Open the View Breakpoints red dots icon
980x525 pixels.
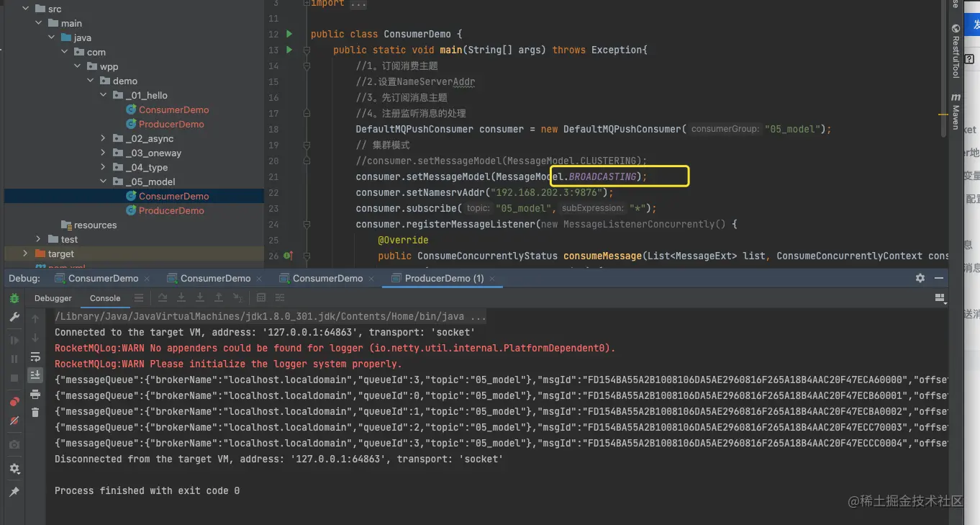[14, 401]
